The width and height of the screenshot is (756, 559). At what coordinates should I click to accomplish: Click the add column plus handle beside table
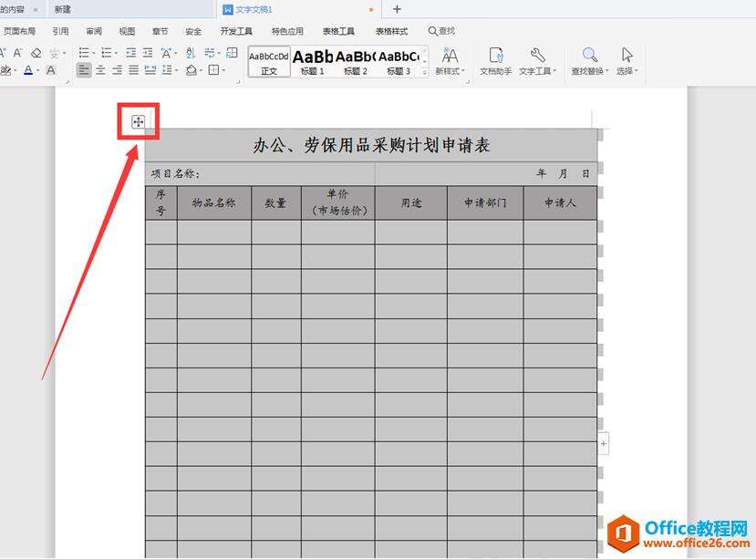[x=604, y=444]
